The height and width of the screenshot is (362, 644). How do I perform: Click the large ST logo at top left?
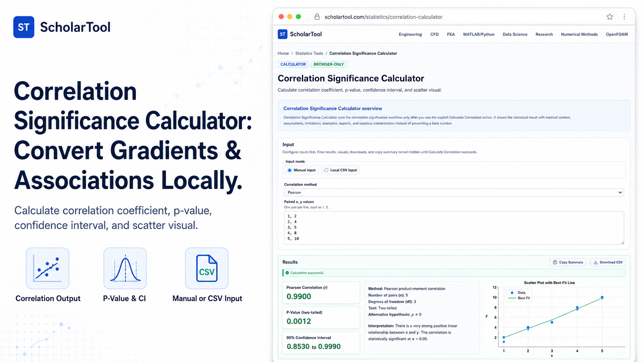click(23, 27)
